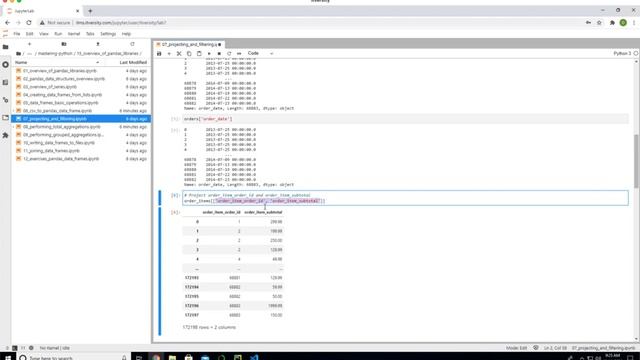Open the Tabs menu
The image size is (640, 360).
(x=90, y=34)
